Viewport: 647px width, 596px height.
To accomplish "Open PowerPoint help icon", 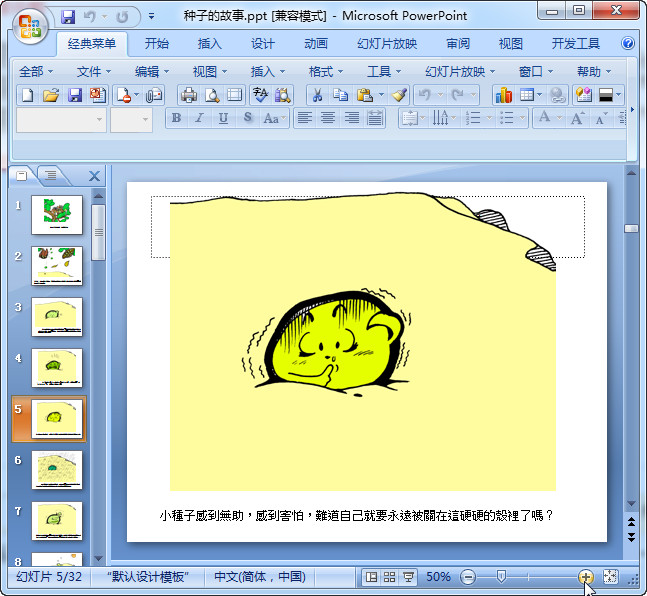I will (x=628, y=43).
